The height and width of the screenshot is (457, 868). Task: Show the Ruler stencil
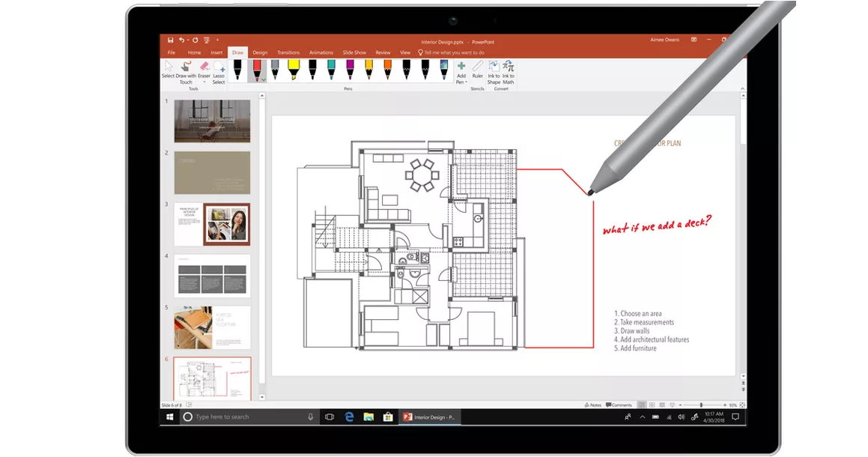click(x=477, y=70)
